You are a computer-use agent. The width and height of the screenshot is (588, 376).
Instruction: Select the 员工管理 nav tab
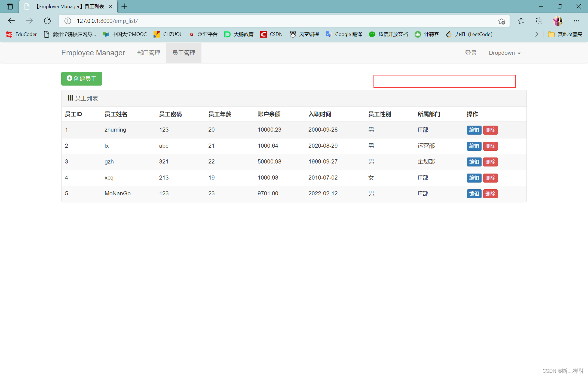tap(184, 53)
